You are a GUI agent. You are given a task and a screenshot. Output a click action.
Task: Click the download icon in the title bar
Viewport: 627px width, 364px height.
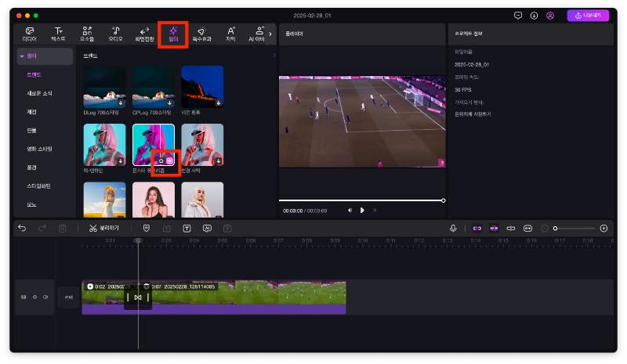(534, 15)
